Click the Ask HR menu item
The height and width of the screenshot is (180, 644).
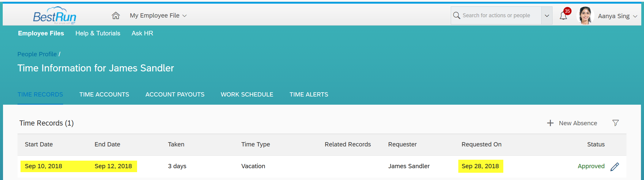142,33
